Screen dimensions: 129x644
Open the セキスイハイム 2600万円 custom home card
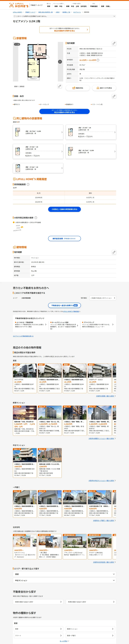point(25,547)
